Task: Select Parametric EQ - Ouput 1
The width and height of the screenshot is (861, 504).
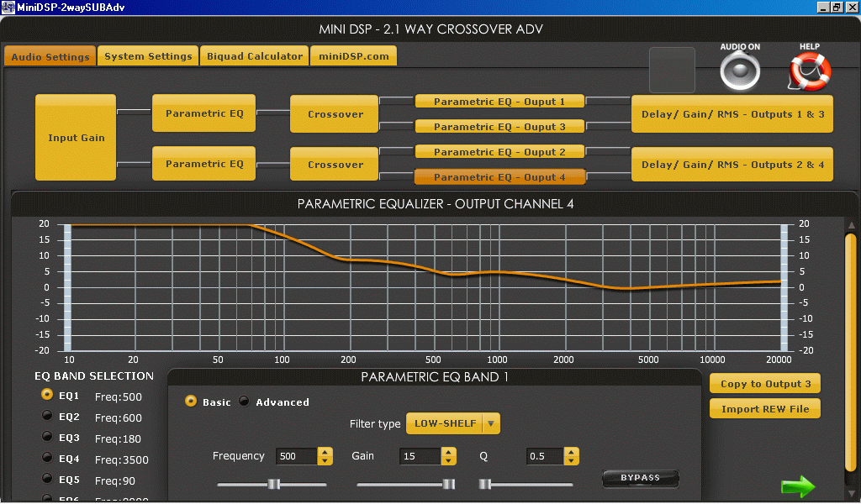Action: pyautogui.click(x=499, y=102)
